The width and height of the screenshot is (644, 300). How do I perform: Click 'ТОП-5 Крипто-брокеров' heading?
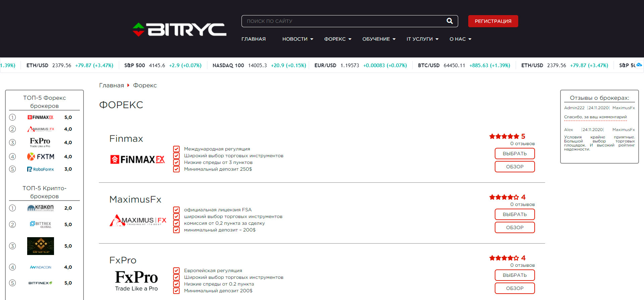coord(44,192)
